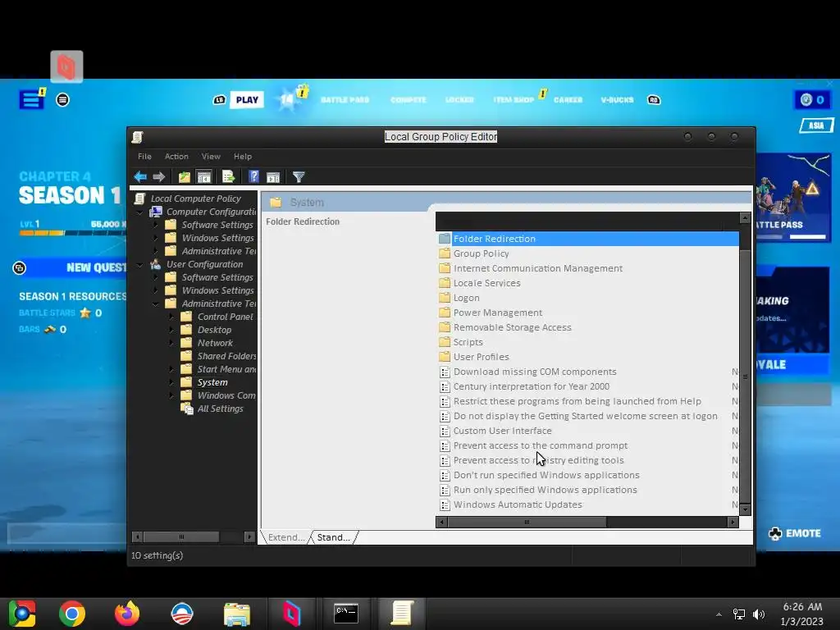Click the Fortnite EMOTE button

coord(795,533)
